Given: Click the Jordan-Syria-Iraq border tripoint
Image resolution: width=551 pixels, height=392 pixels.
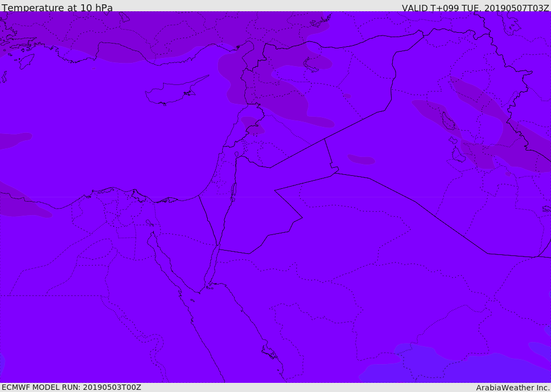Looking at the screenshot, I should [x=324, y=139].
